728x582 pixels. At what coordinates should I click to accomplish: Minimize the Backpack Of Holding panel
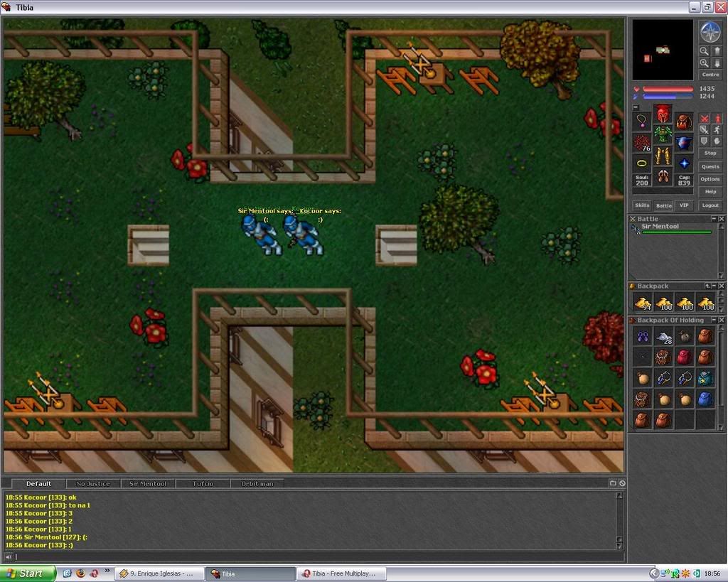click(x=714, y=320)
